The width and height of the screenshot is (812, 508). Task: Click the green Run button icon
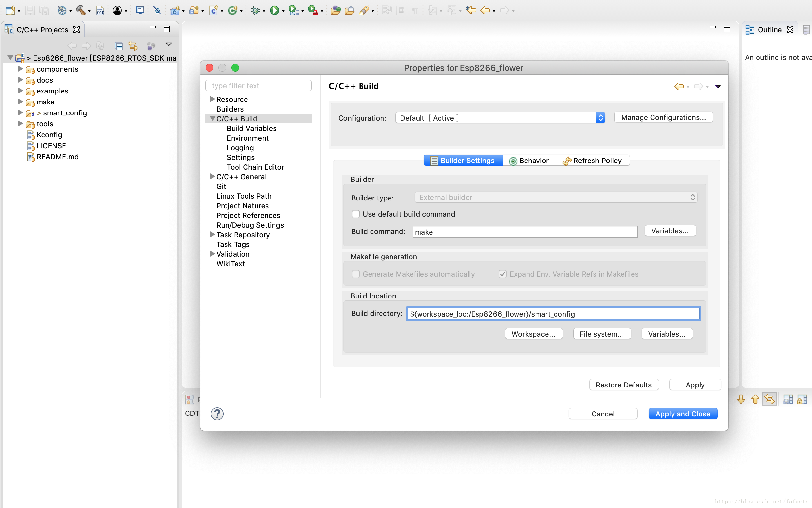[x=274, y=10]
